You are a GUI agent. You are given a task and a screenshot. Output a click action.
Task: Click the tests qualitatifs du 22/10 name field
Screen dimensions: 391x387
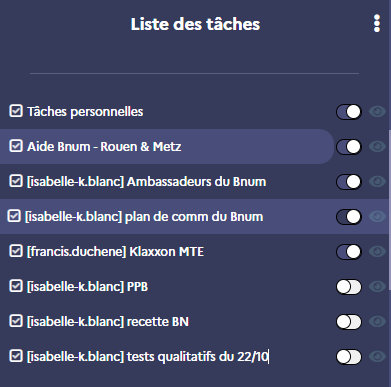point(148,357)
